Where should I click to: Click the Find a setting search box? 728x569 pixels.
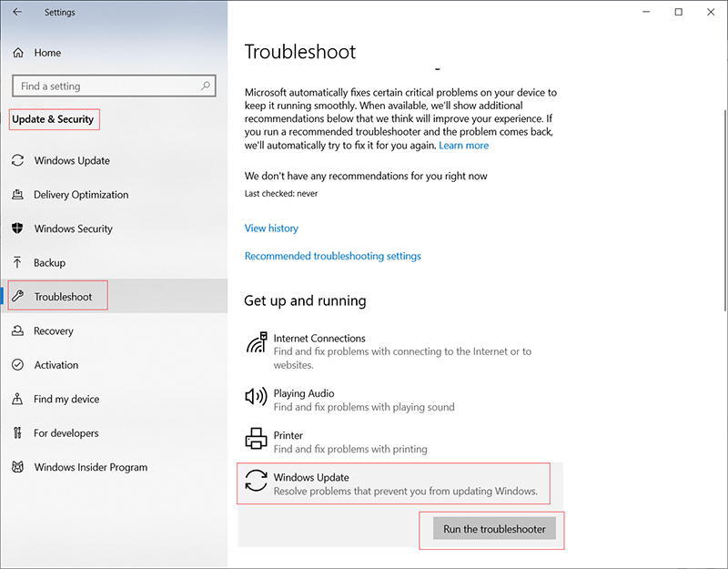point(115,86)
